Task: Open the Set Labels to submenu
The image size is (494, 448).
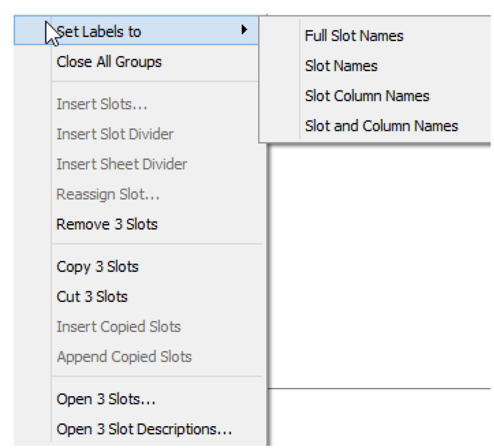Action: point(136,30)
